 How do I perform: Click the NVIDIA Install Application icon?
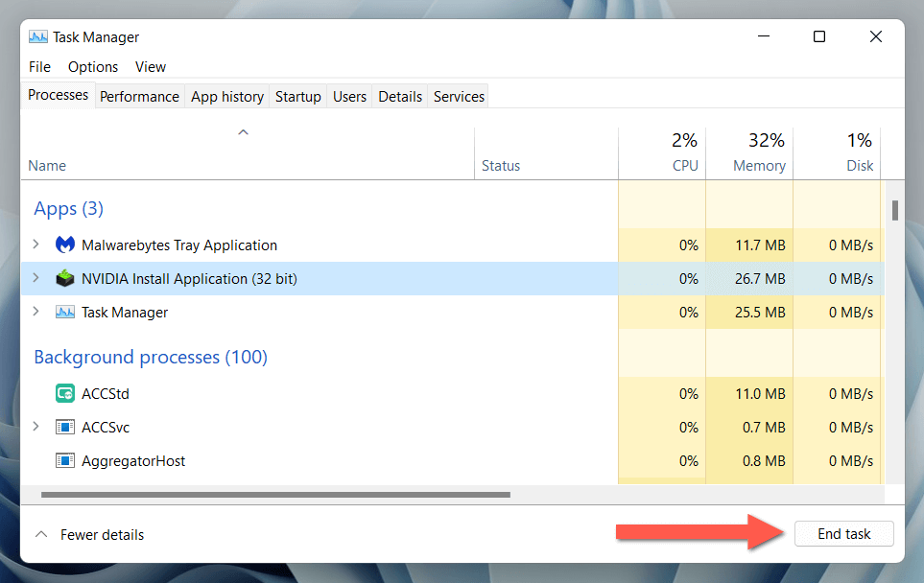point(65,279)
